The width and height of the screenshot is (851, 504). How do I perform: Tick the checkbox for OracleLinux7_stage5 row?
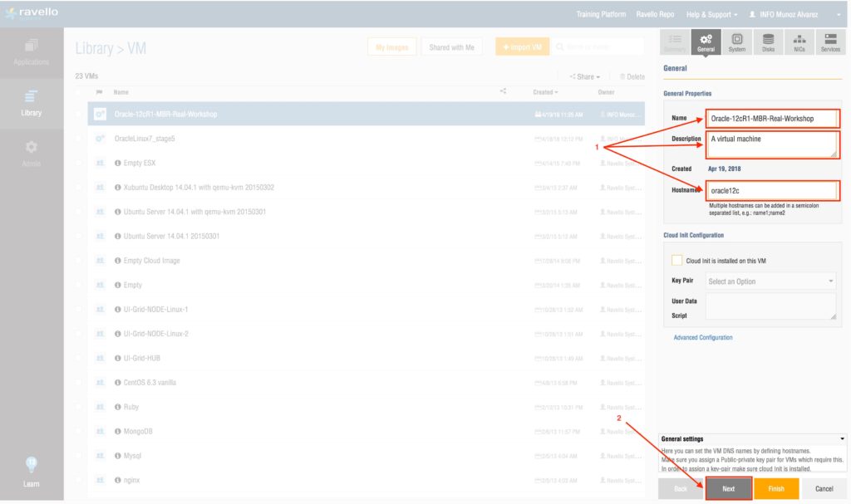click(79, 139)
